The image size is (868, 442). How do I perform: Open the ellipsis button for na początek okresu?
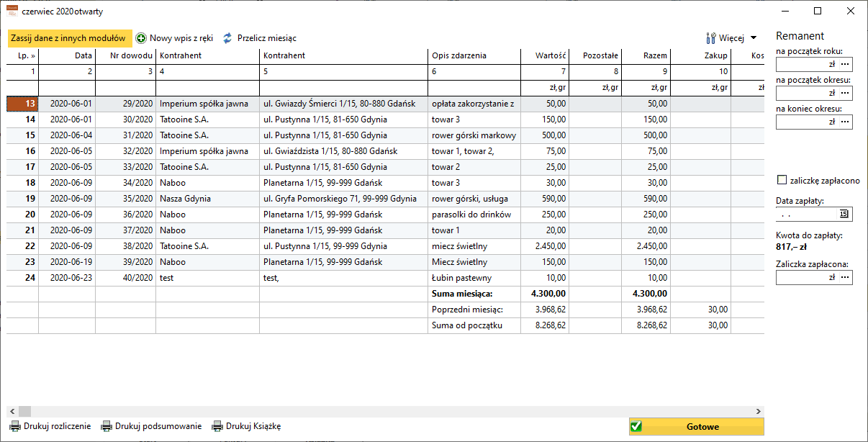point(844,94)
